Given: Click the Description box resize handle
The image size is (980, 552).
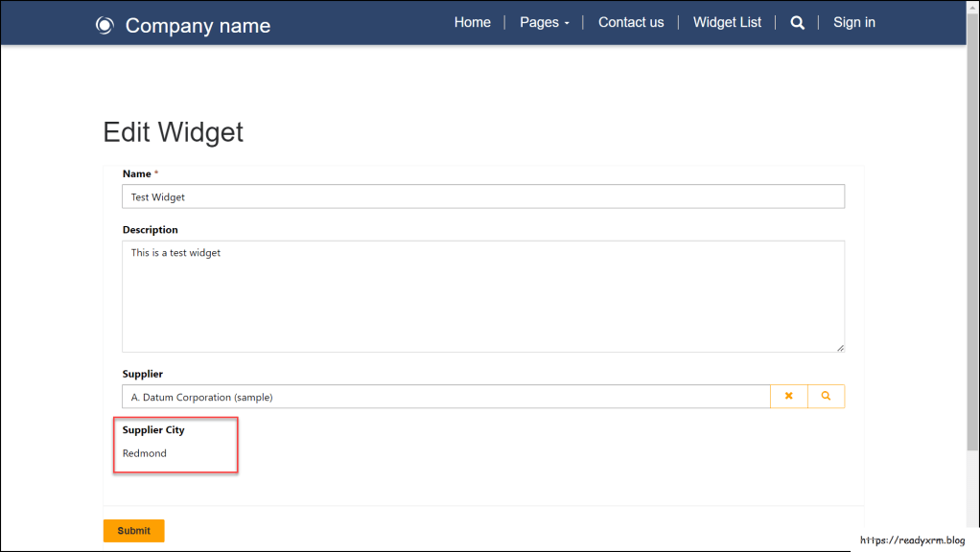Looking at the screenshot, I should [840, 348].
